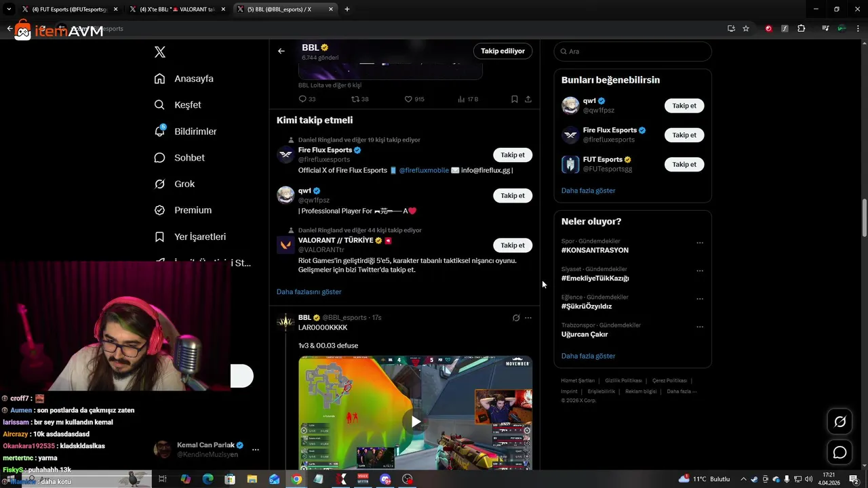Open Bildirimler notifications page

click(185, 131)
